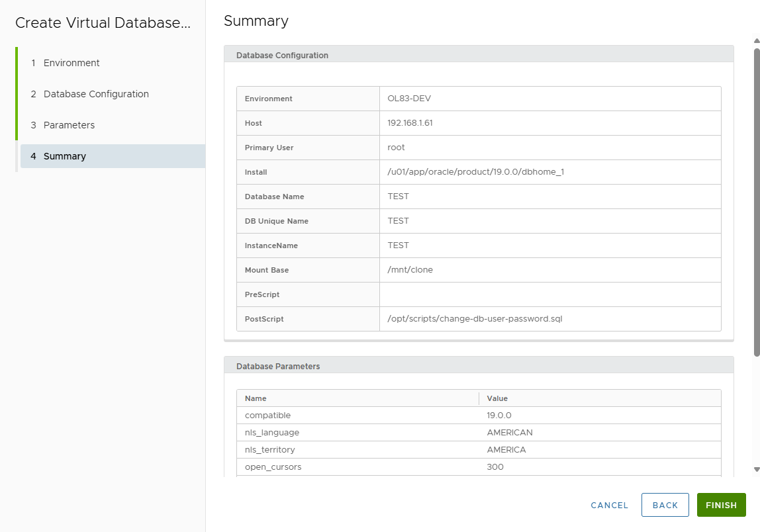Go to the Environment wizard step
760x532 pixels.
coord(71,63)
